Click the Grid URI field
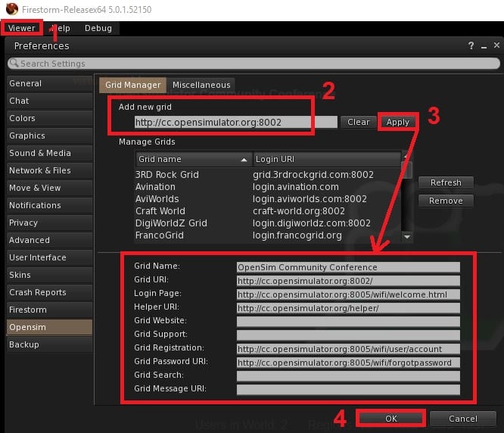 click(x=348, y=281)
